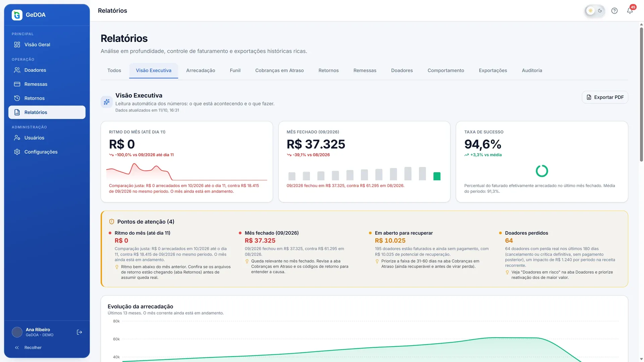The image size is (644, 362).
Task: Open the Doadores report tab
Action: point(402,70)
